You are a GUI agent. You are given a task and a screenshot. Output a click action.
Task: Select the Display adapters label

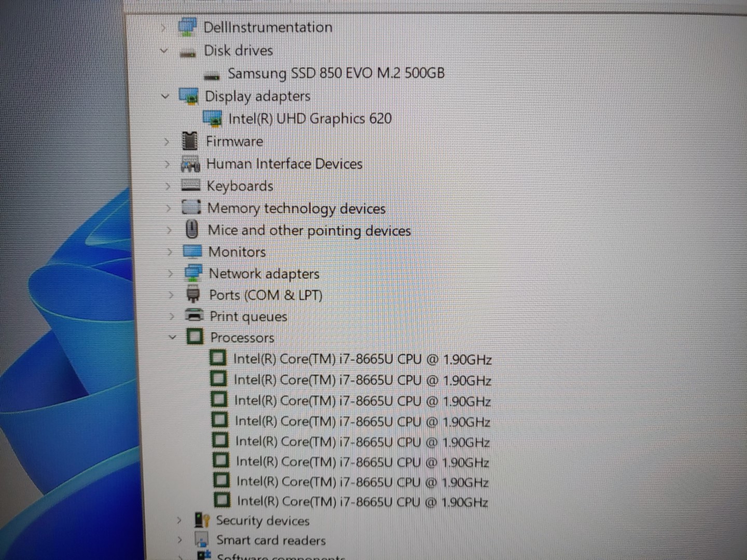pyautogui.click(x=258, y=96)
